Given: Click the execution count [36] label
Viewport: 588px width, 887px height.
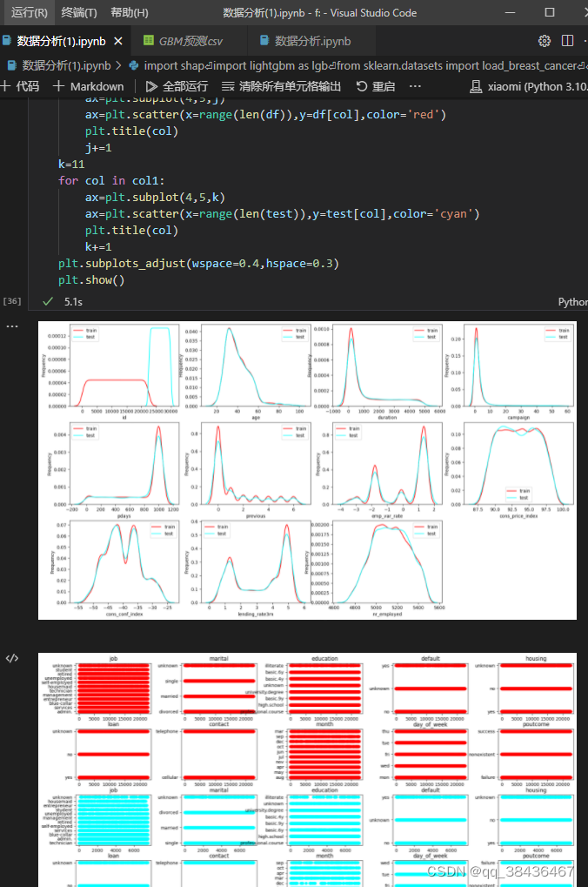Looking at the screenshot, I should click(12, 301).
